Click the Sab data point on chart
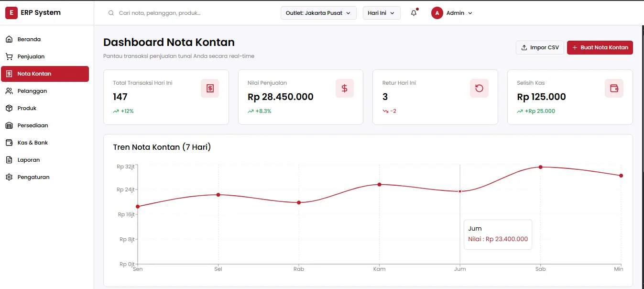 [x=540, y=167]
